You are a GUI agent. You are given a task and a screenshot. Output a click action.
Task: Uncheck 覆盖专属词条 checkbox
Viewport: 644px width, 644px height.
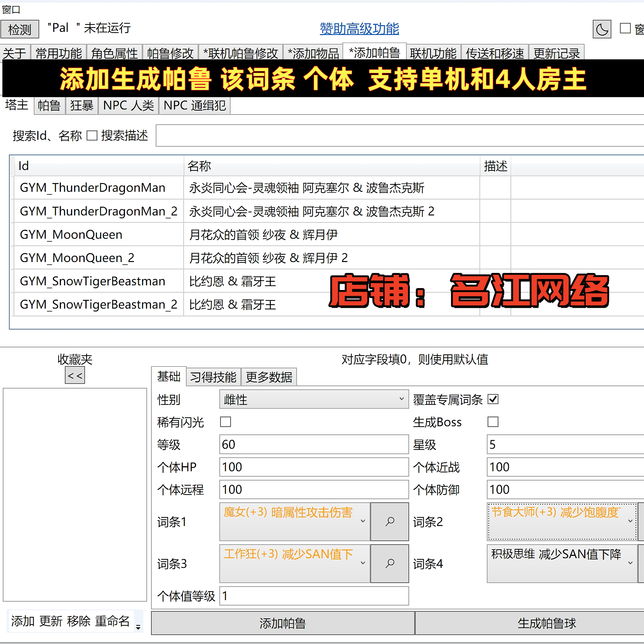tap(493, 399)
